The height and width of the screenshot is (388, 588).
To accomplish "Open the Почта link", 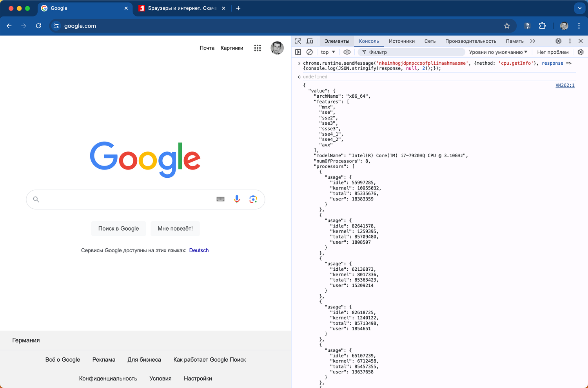I will click(207, 48).
